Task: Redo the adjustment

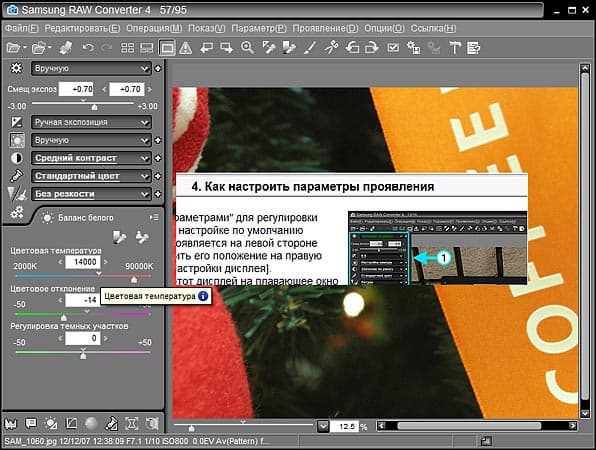Action: tap(107, 48)
